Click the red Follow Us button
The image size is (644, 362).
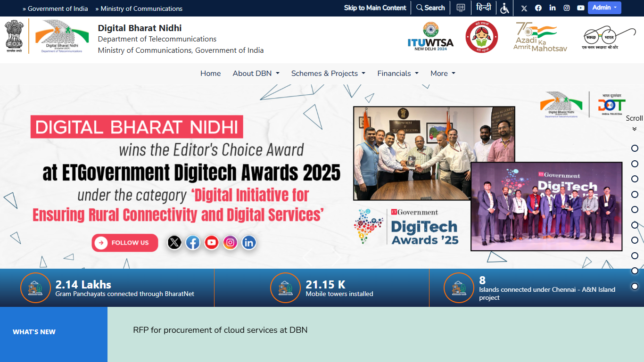125,243
